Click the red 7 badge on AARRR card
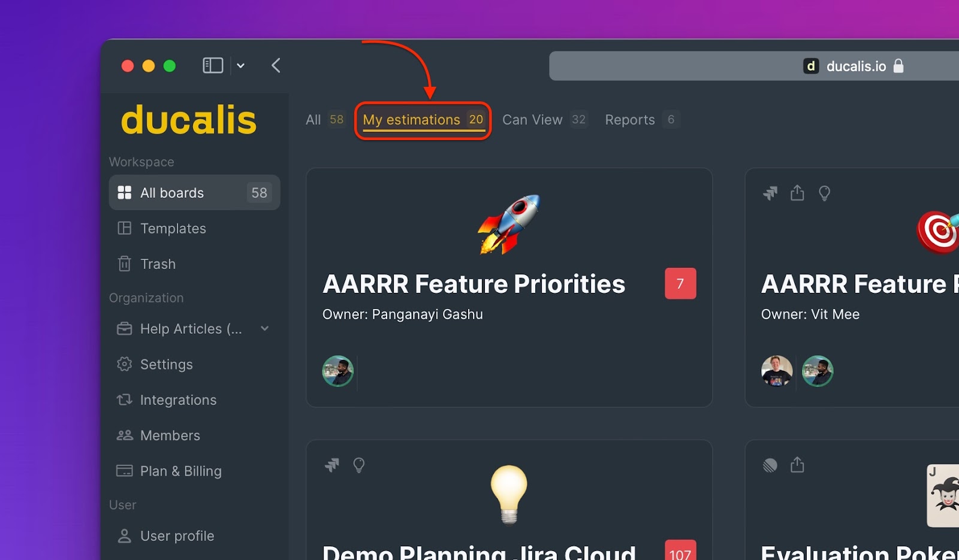 (x=680, y=283)
